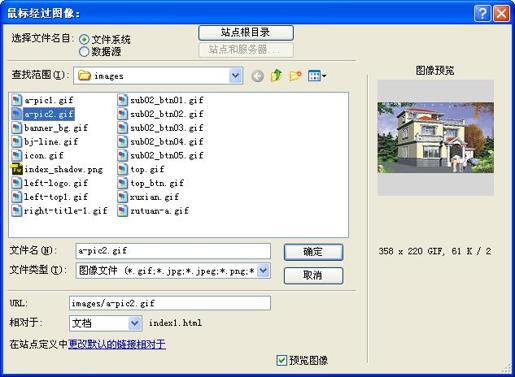Viewport: 515px width, 377px height.
Task: Toggle the 预览图像 checkbox
Action: (x=282, y=360)
